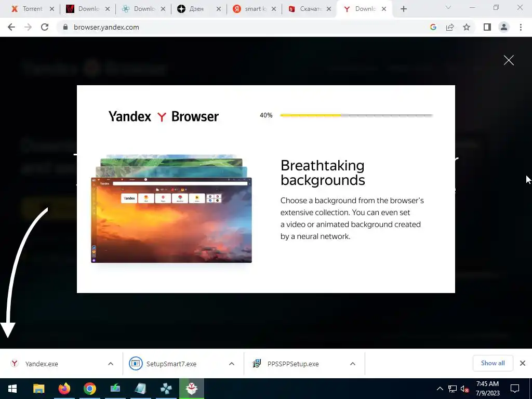The width and height of the screenshot is (532, 399).
Task: Open the clock showing 7:45 AM
Action: 487,389
